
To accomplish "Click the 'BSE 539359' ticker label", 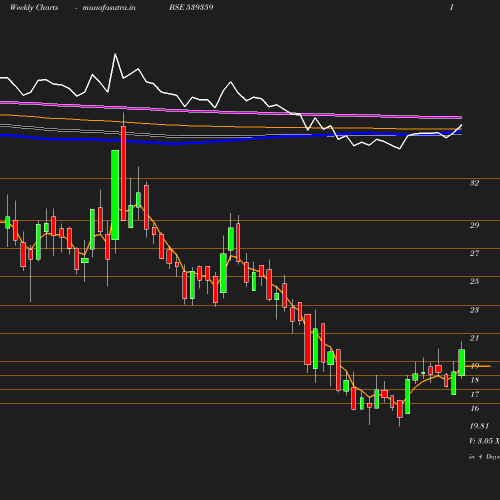I will point(191,7).
